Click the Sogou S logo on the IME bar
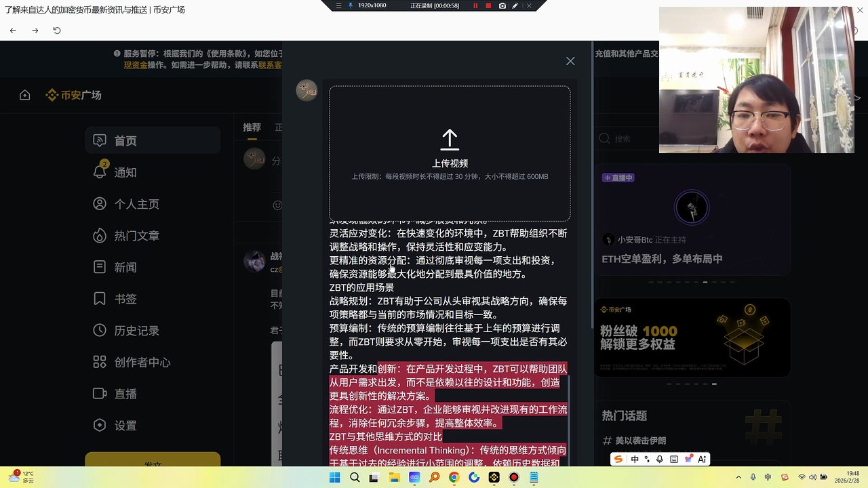 pos(618,459)
